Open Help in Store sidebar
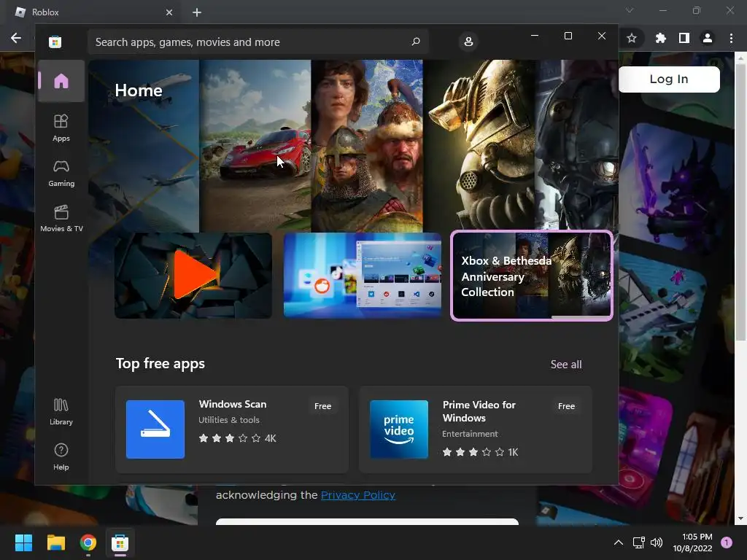This screenshot has width=747, height=560. [x=61, y=457]
